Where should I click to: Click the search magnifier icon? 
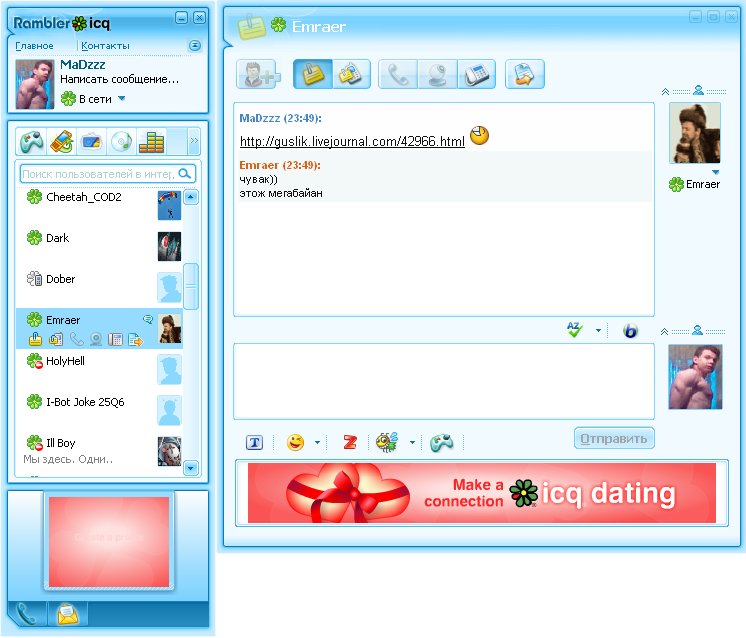pos(185,174)
